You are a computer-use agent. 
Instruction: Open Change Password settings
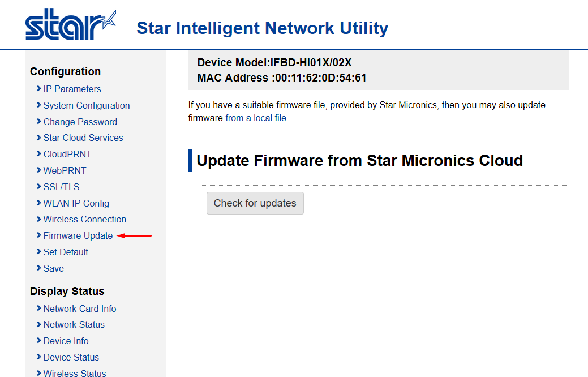(80, 122)
